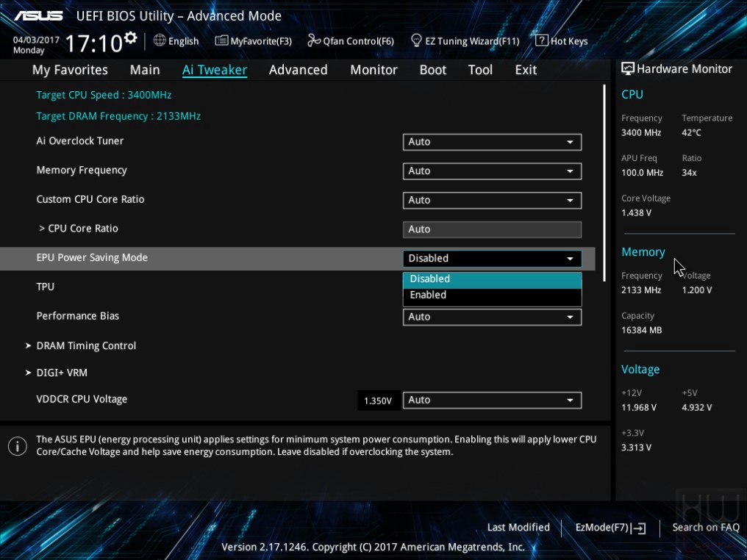
Task: Click the Target CPU Speed : 3400MHz text
Action: [104, 95]
